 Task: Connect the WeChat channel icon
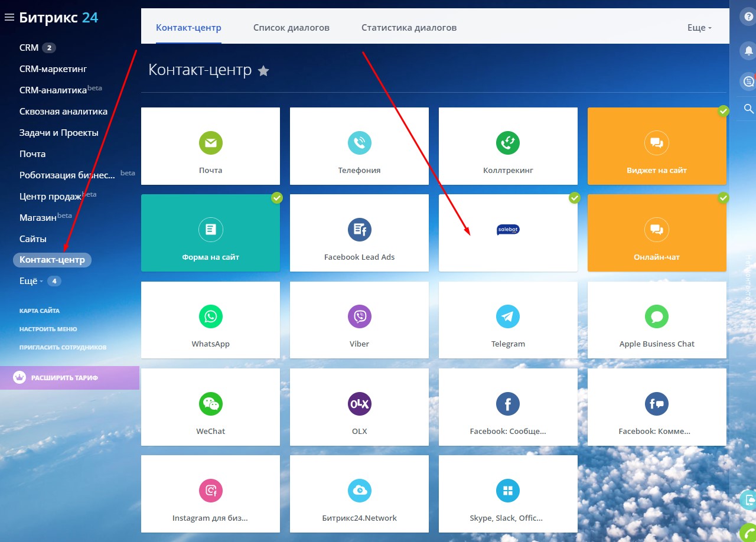click(211, 404)
